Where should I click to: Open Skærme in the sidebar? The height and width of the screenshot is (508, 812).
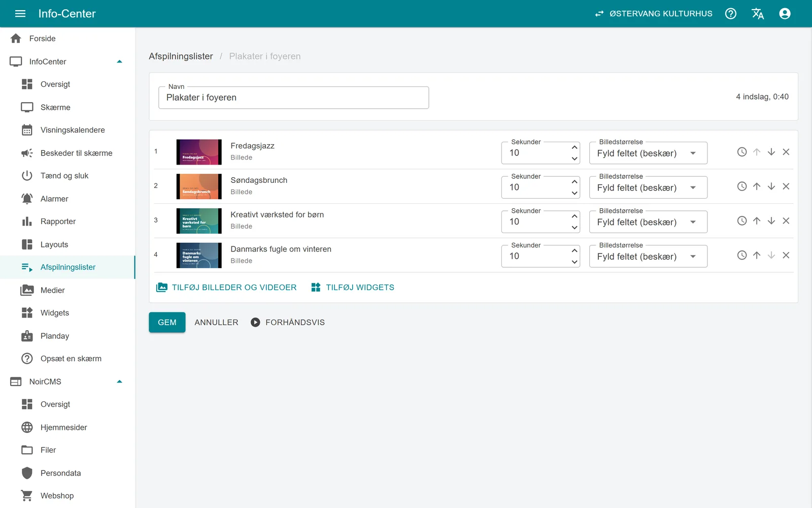click(x=67, y=107)
